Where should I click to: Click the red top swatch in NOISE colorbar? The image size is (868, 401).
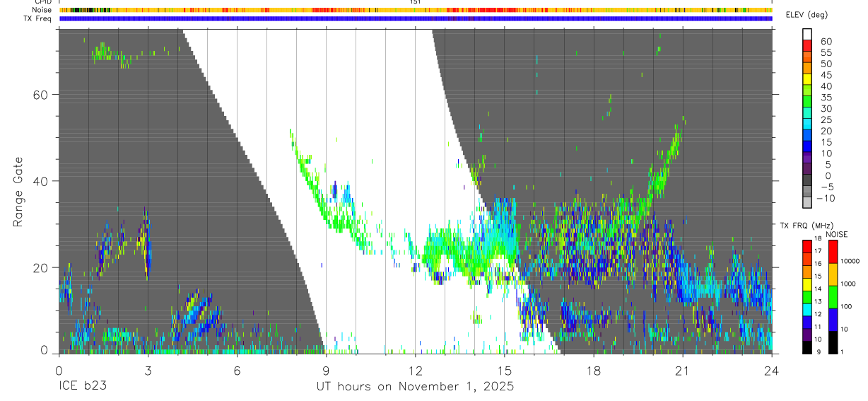tap(833, 251)
